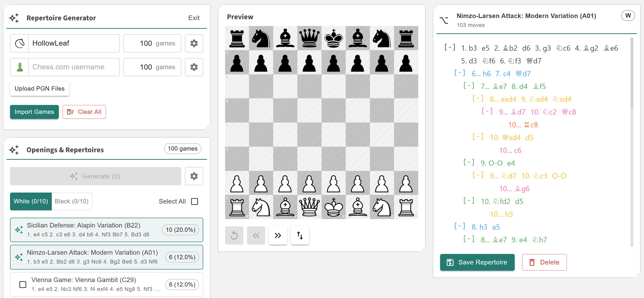The image size is (644, 298).
Task: Collapse the main line 1. b3 branch
Action: pos(449,47)
